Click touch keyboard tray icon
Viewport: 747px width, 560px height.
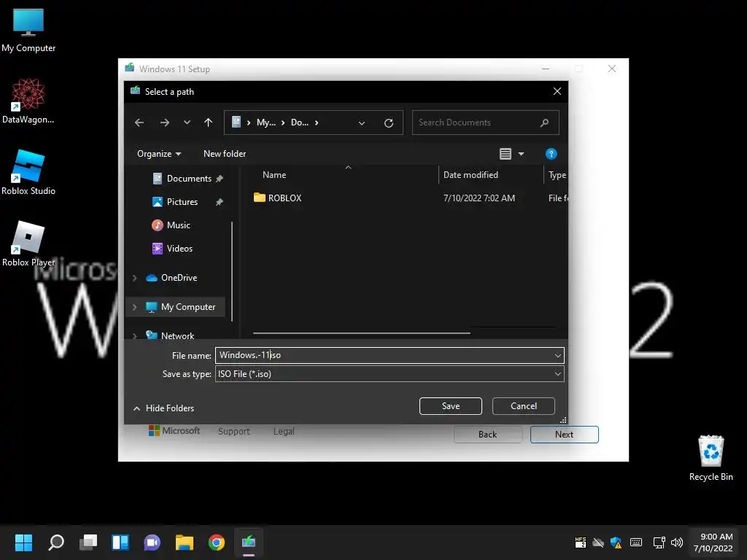tap(636, 542)
